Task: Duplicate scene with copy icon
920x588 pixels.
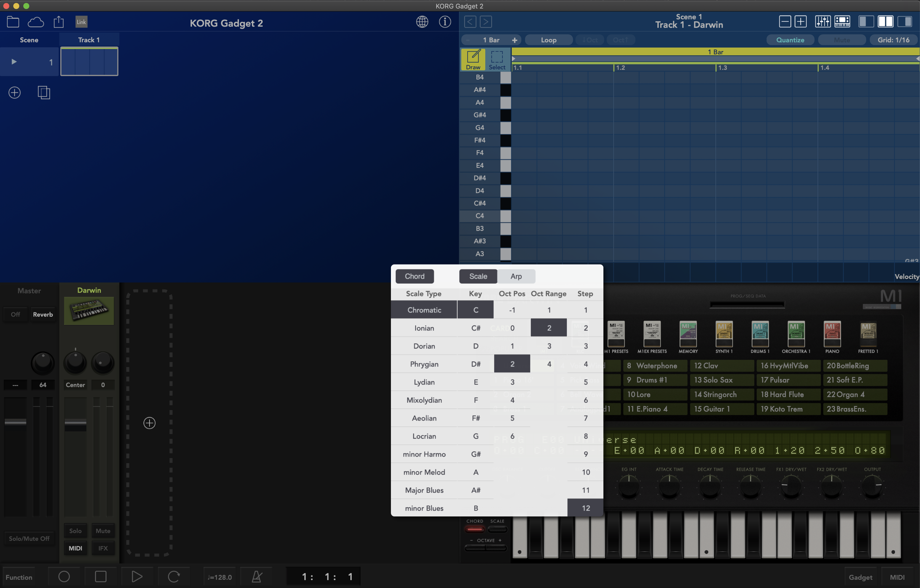Action: (x=44, y=93)
